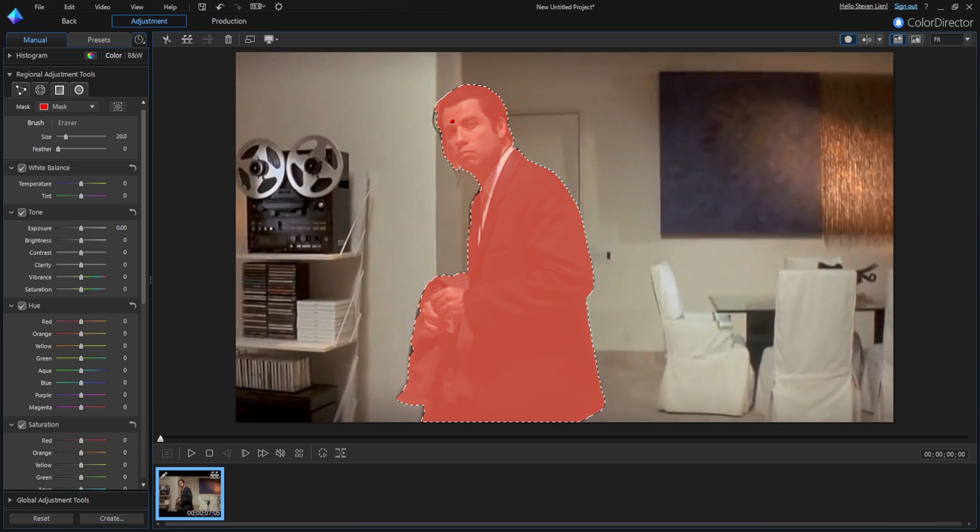Delete clip with trash icon
The height and width of the screenshot is (532, 980).
click(x=228, y=39)
